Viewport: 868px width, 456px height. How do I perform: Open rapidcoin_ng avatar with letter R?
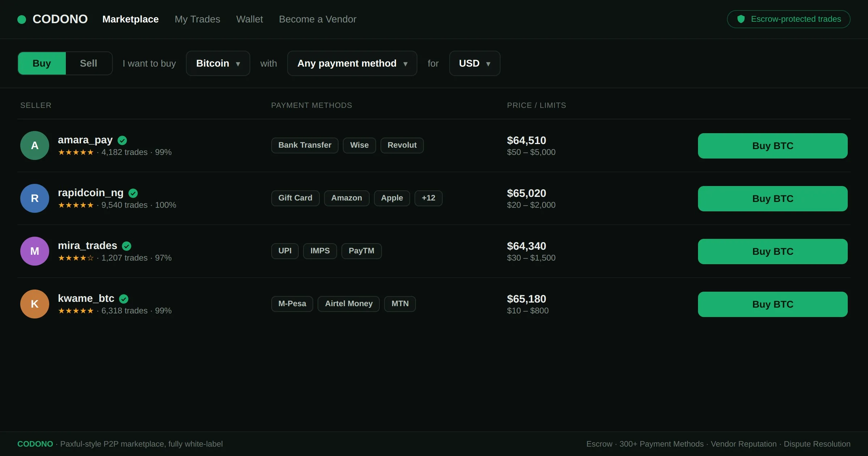pyautogui.click(x=35, y=198)
